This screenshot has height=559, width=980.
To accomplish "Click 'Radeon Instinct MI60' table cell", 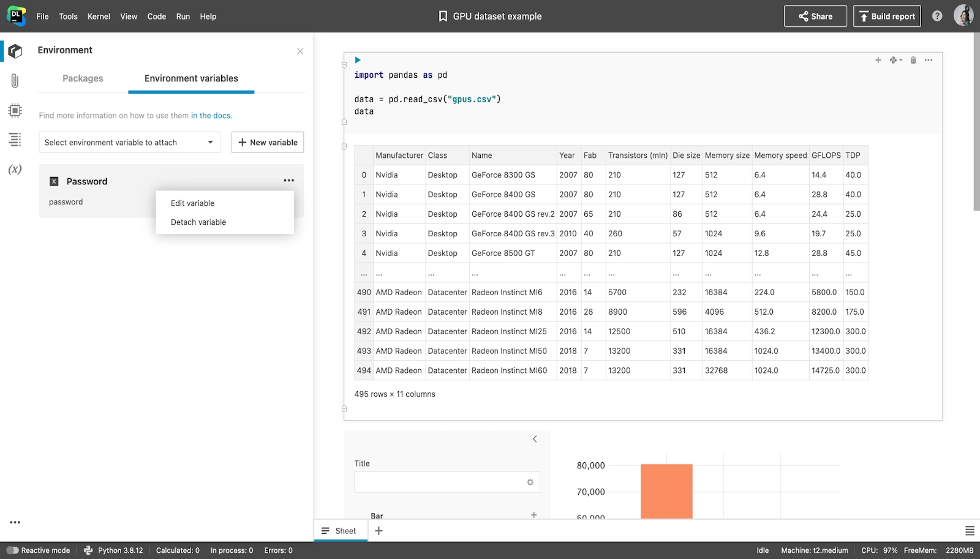I will 513,371.
